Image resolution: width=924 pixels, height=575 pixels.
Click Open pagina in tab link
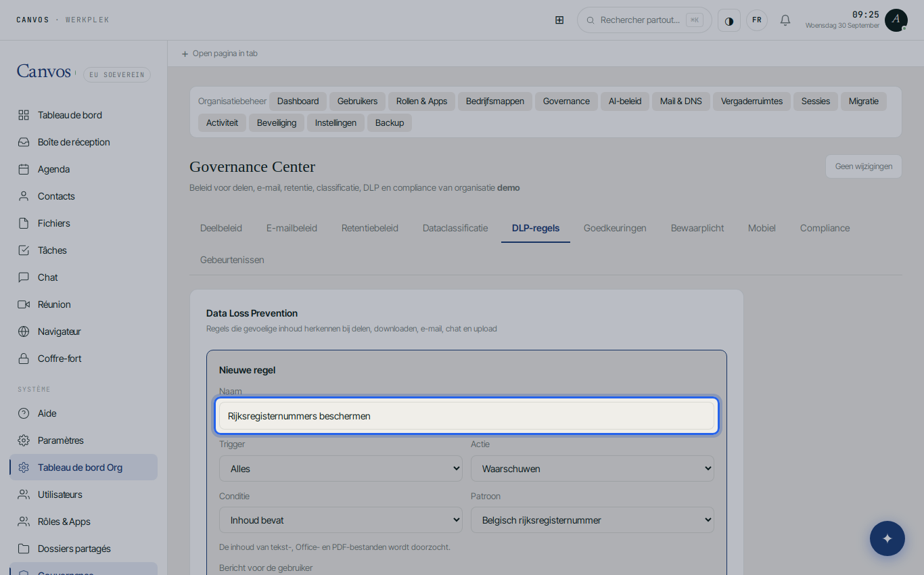[219, 53]
